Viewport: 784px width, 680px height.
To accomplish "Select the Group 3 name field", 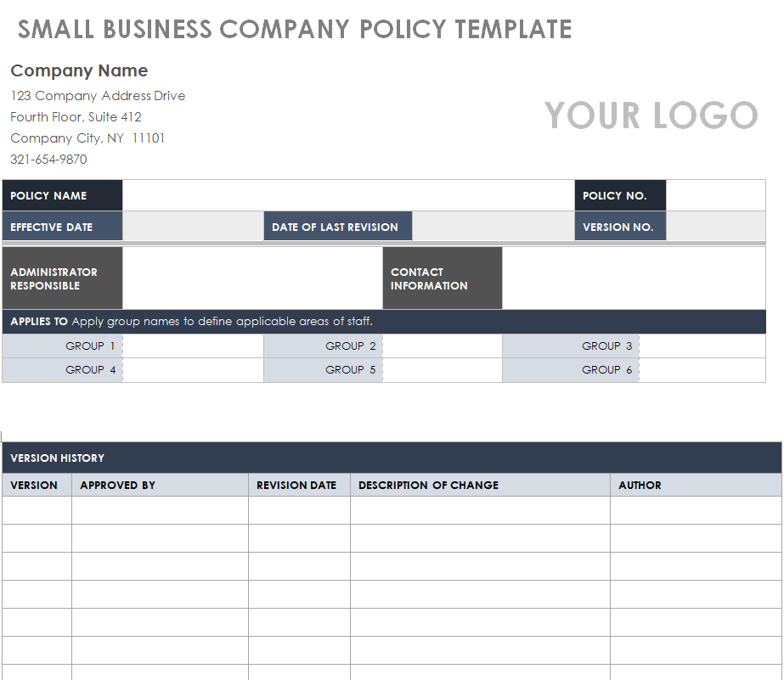I will tap(702, 346).
